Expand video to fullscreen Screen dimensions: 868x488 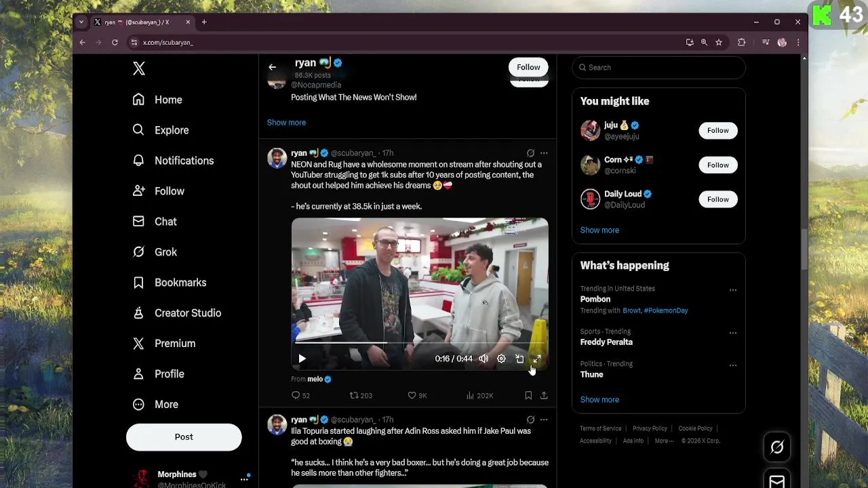(537, 359)
